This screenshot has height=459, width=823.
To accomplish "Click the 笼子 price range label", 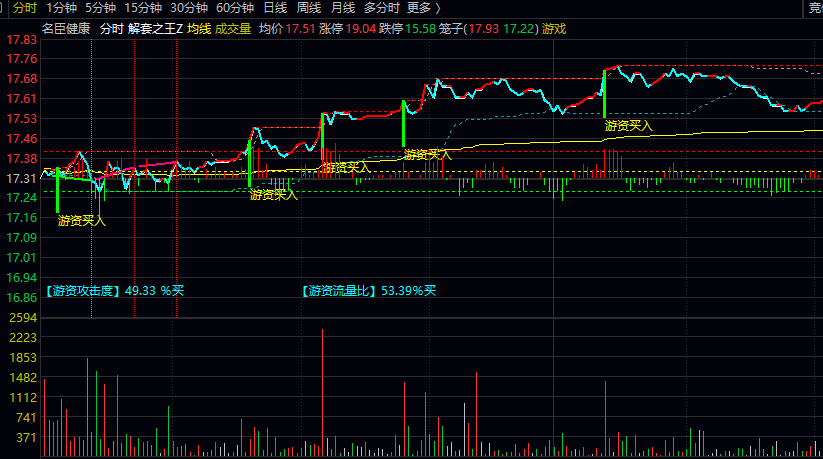I will coord(489,28).
